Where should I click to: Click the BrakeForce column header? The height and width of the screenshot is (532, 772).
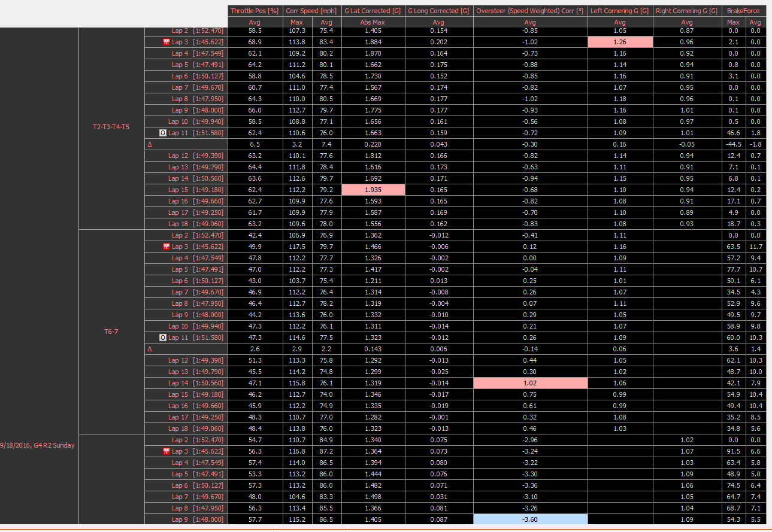[743, 10]
